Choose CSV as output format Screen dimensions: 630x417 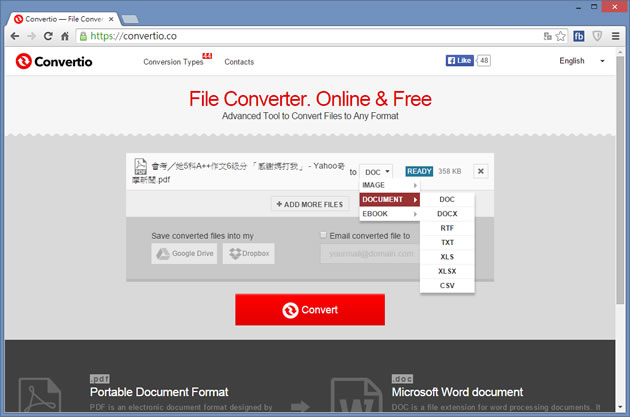click(447, 286)
